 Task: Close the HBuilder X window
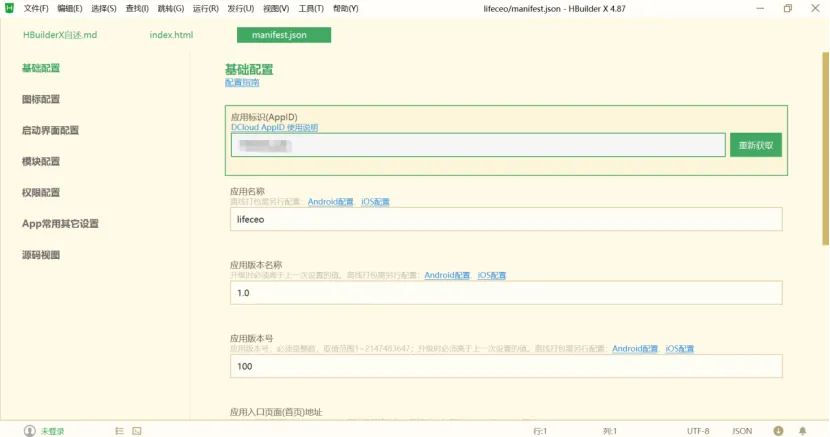point(815,8)
